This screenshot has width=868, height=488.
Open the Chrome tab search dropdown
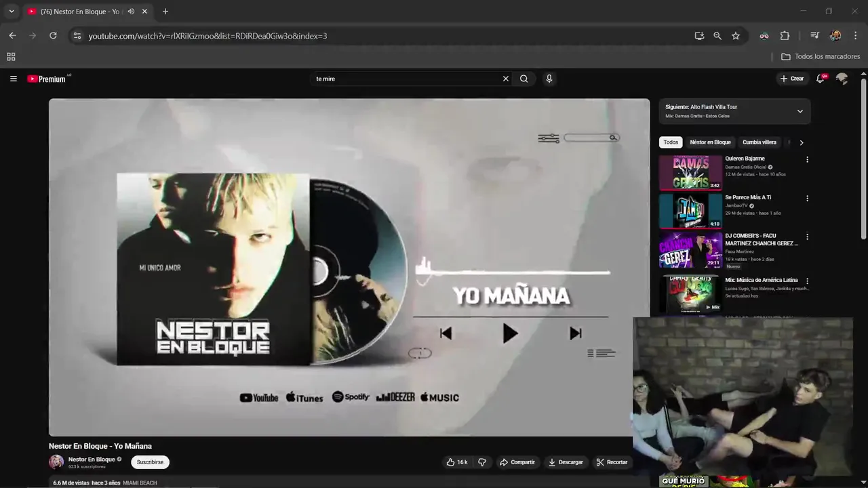point(12,12)
